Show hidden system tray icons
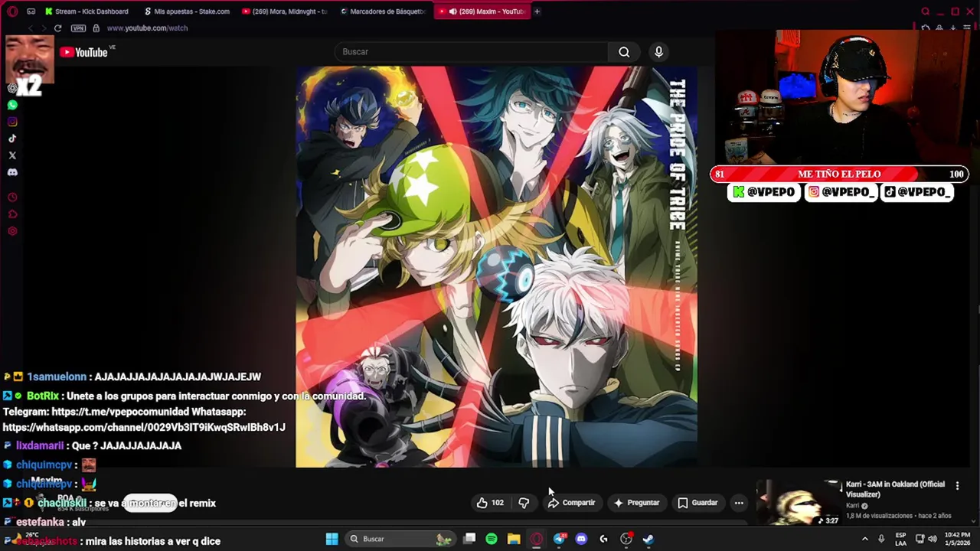The height and width of the screenshot is (551, 980). point(865,539)
